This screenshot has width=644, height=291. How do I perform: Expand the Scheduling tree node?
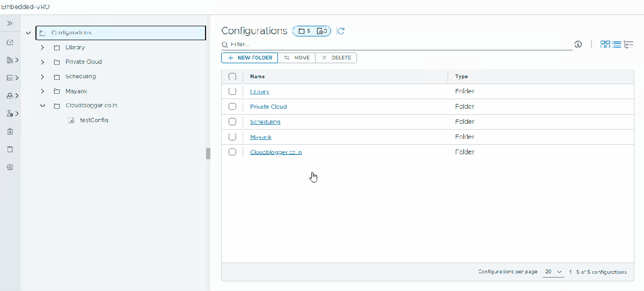[x=42, y=76]
